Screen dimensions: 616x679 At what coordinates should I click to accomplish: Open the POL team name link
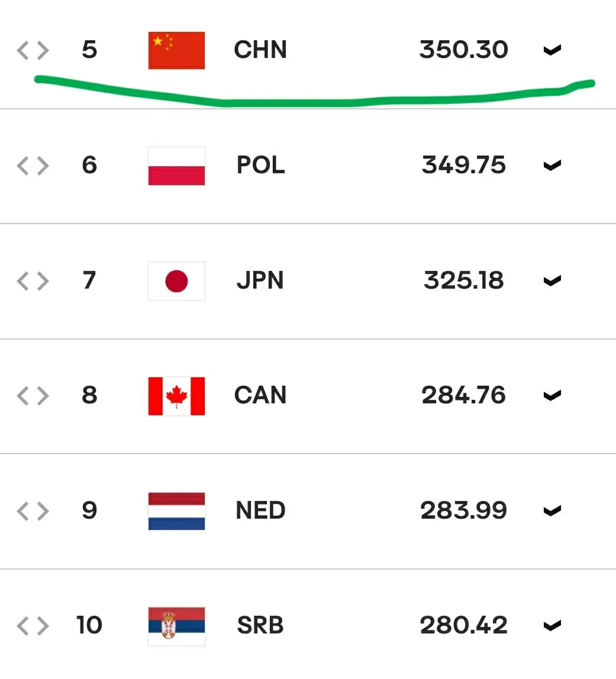261,165
